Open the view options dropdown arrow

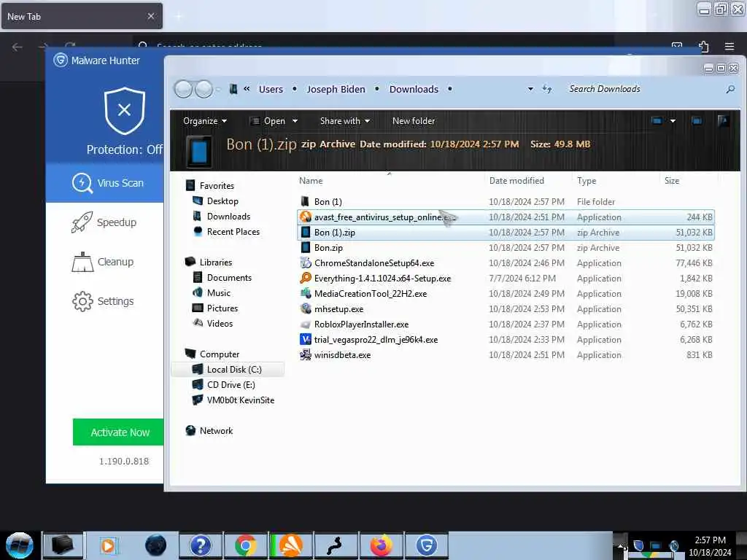tap(673, 121)
